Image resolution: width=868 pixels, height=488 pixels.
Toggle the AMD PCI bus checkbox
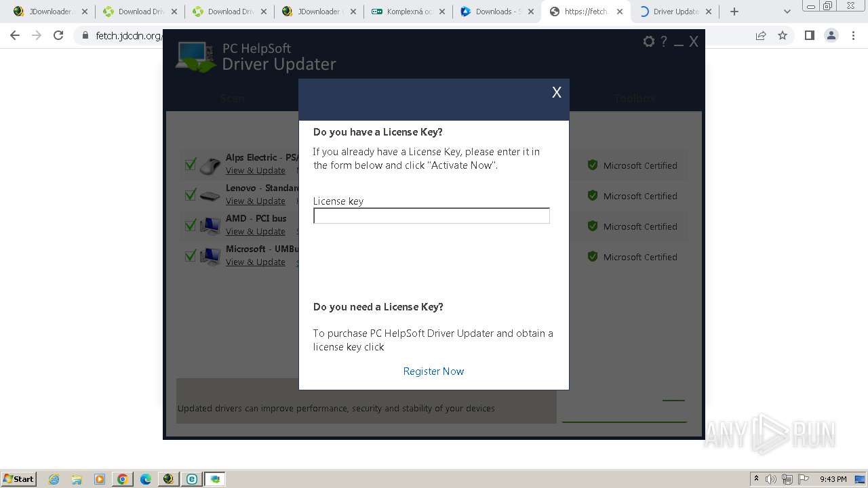pos(191,226)
